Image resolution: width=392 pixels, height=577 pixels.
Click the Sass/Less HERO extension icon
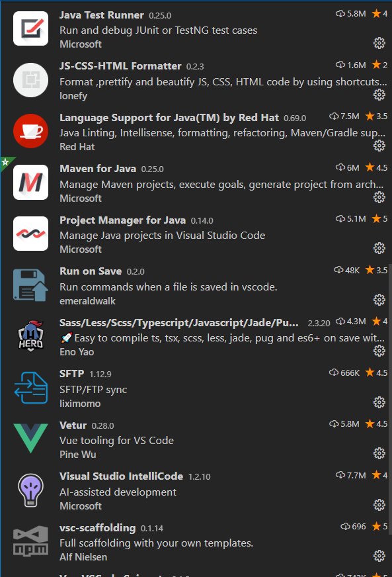point(30,336)
